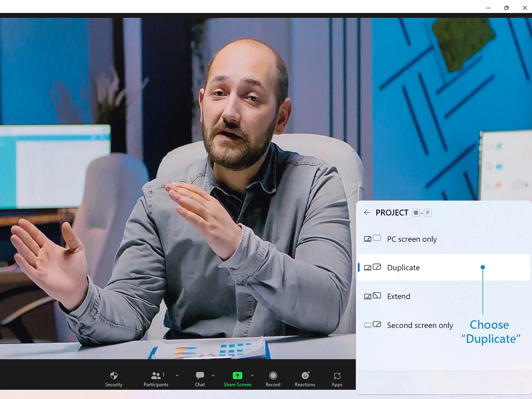Open the Reactions smiley icon
The image size is (532, 399).
305,375
